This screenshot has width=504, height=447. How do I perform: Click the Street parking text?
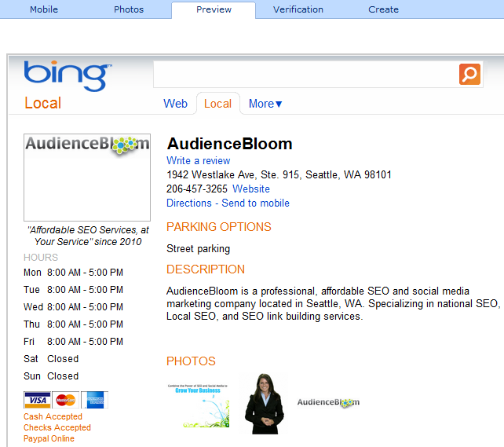(x=199, y=249)
